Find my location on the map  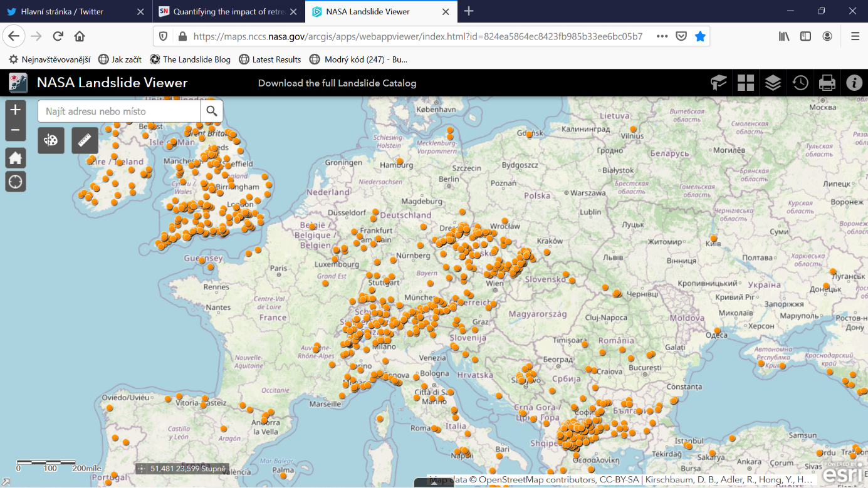(x=16, y=182)
